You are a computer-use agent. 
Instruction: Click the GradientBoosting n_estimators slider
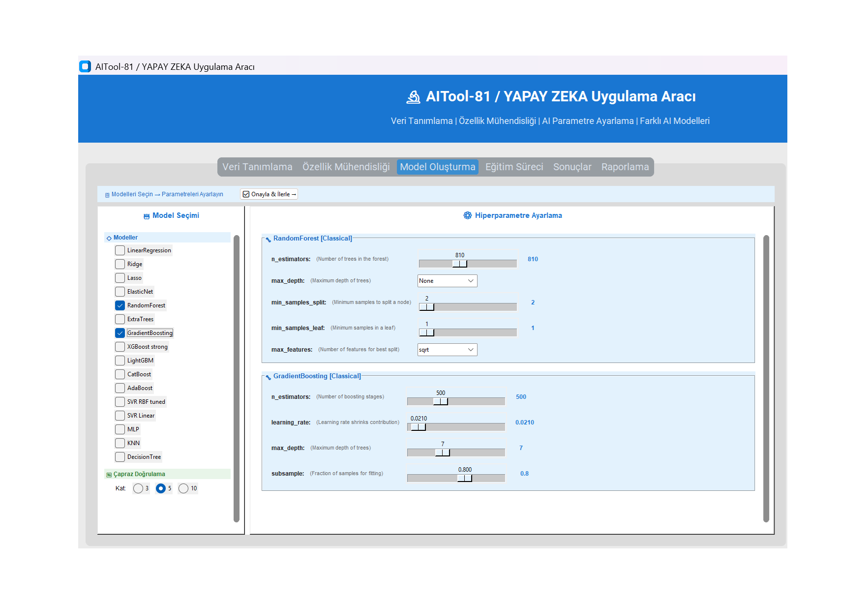tap(456, 401)
